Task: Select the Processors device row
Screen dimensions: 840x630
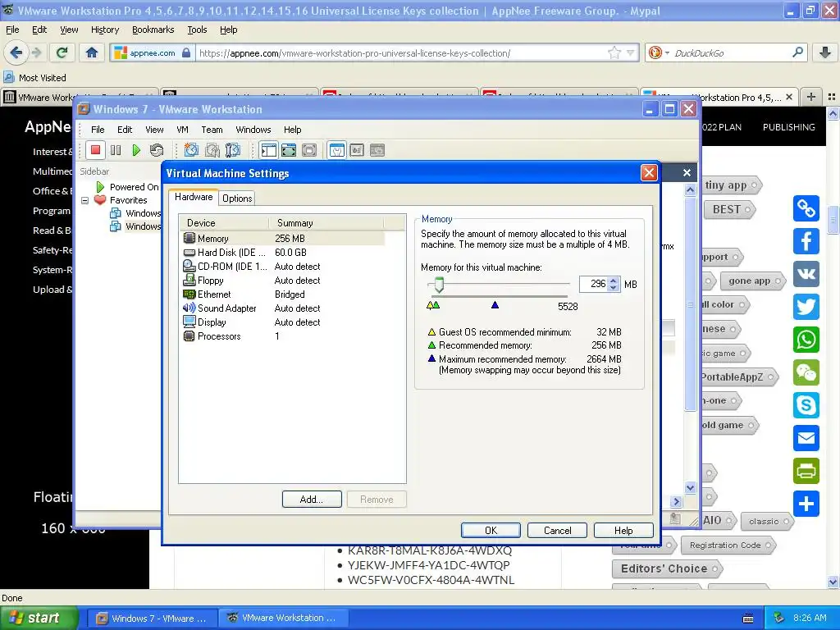Action: coord(283,336)
